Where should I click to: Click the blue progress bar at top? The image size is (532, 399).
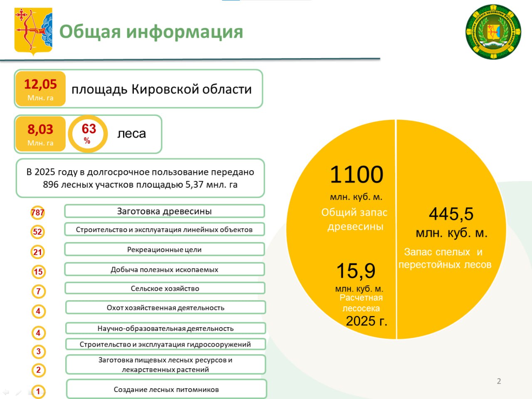click(231, 0)
